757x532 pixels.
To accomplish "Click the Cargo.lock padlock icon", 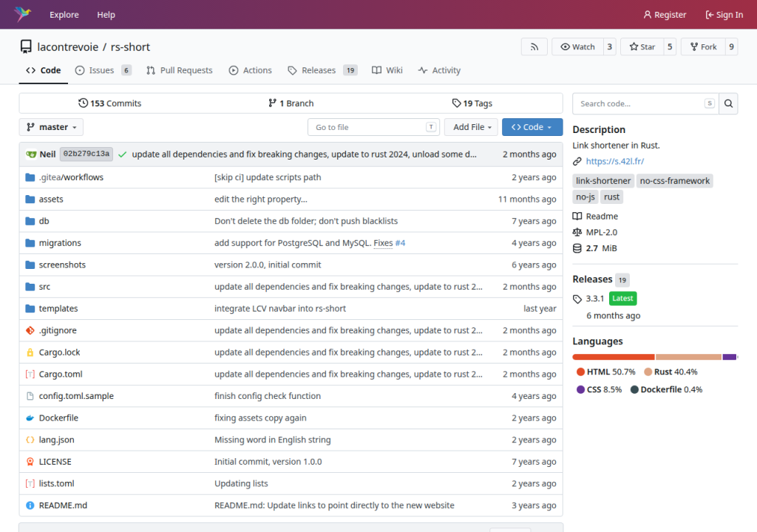I will click(30, 352).
